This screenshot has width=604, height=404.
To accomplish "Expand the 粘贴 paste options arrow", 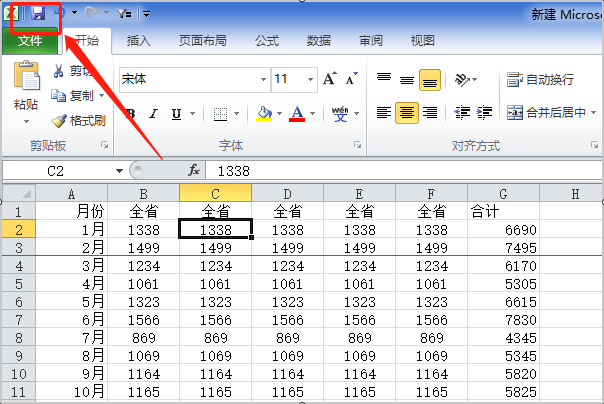I will [26, 122].
